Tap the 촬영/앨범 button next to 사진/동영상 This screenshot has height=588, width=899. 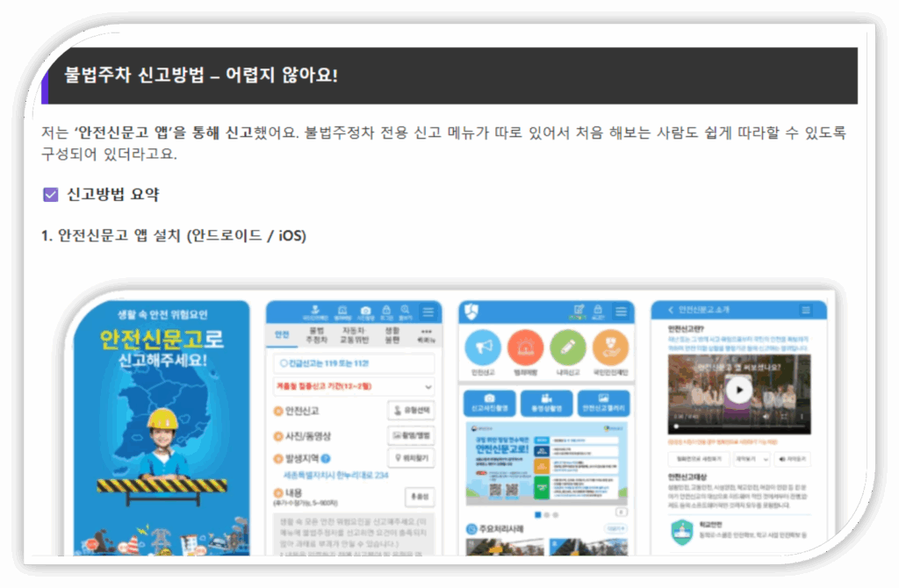tap(411, 435)
